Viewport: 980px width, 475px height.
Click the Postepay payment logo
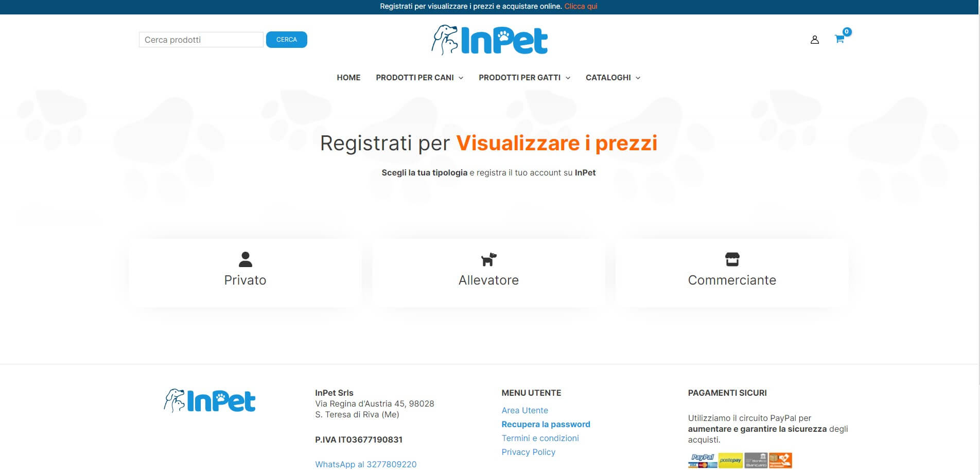tap(730, 460)
